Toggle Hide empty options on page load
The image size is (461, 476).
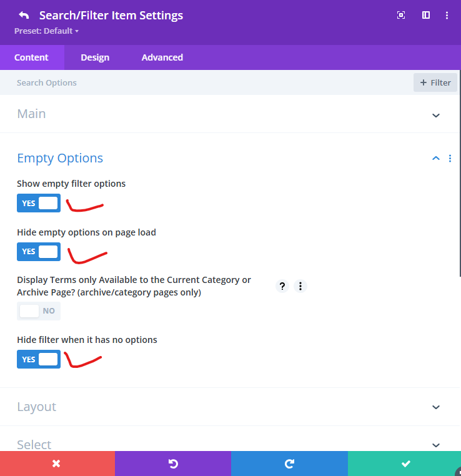(39, 252)
